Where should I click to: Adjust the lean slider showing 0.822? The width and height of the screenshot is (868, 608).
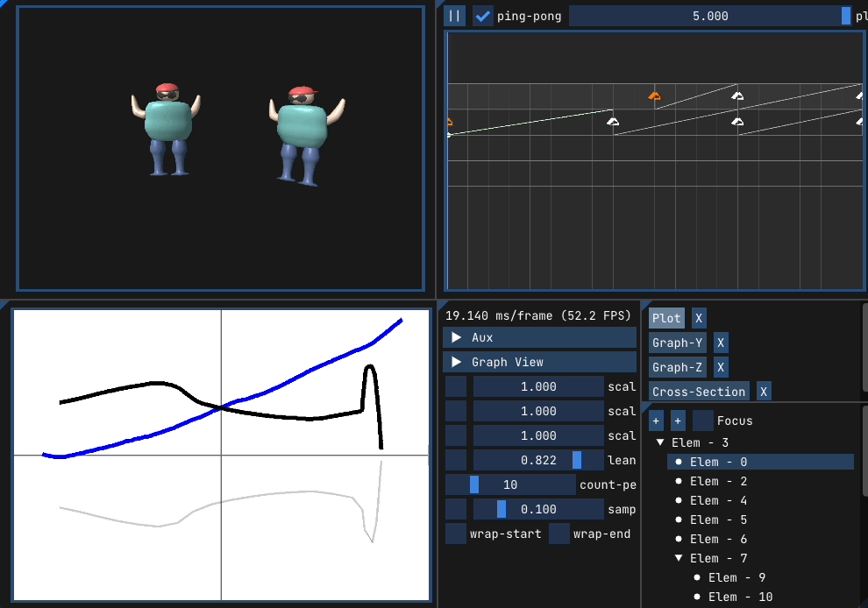pos(538,460)
